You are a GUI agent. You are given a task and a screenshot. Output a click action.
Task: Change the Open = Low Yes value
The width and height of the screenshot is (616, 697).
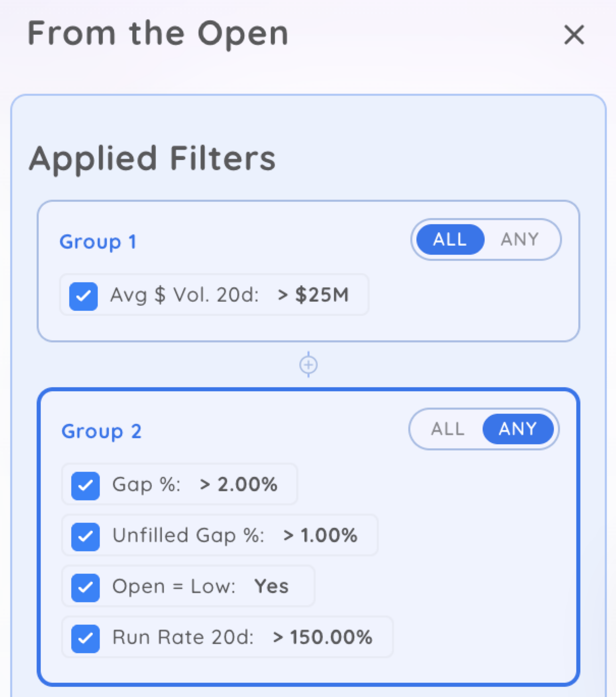pyautogui.click(x=271, y=586)
